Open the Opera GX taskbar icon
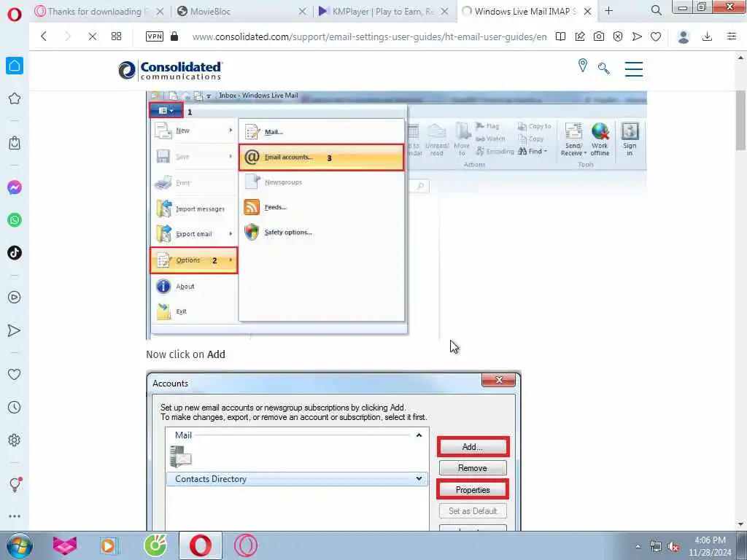 pos(245,545)
